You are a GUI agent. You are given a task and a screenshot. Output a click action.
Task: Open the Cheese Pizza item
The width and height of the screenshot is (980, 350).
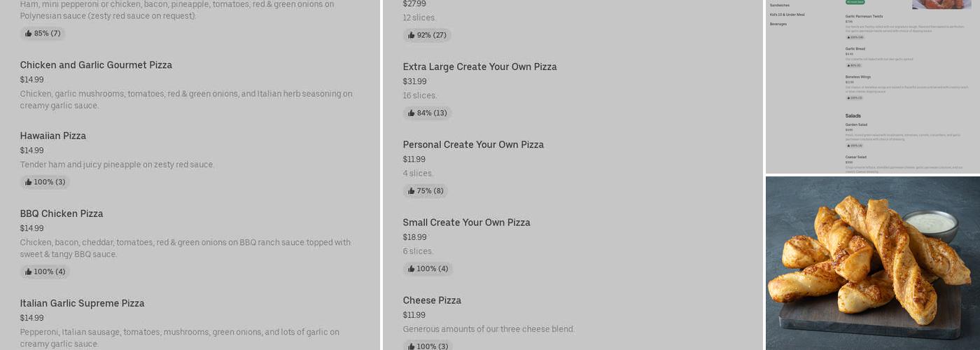click(x=432, y=300)
